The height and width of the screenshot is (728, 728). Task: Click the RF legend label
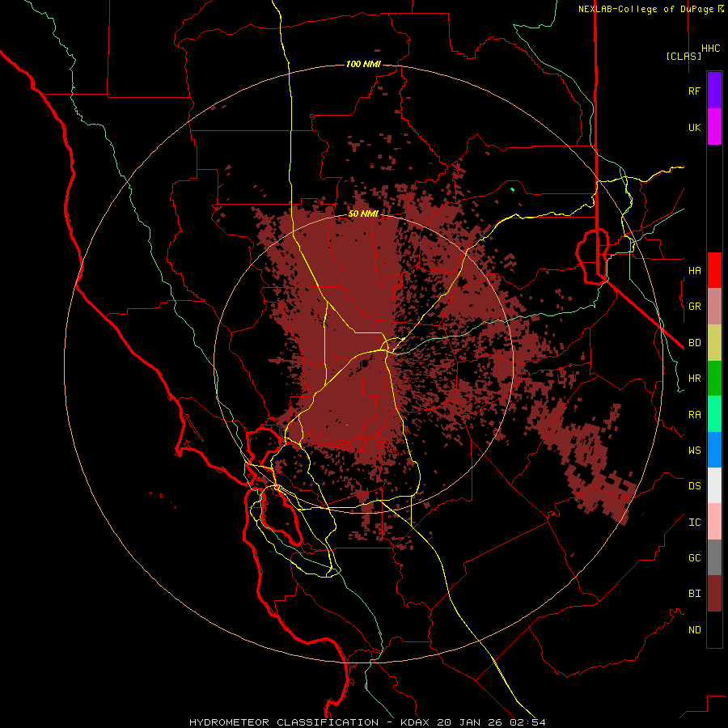[x=694, y=91]
